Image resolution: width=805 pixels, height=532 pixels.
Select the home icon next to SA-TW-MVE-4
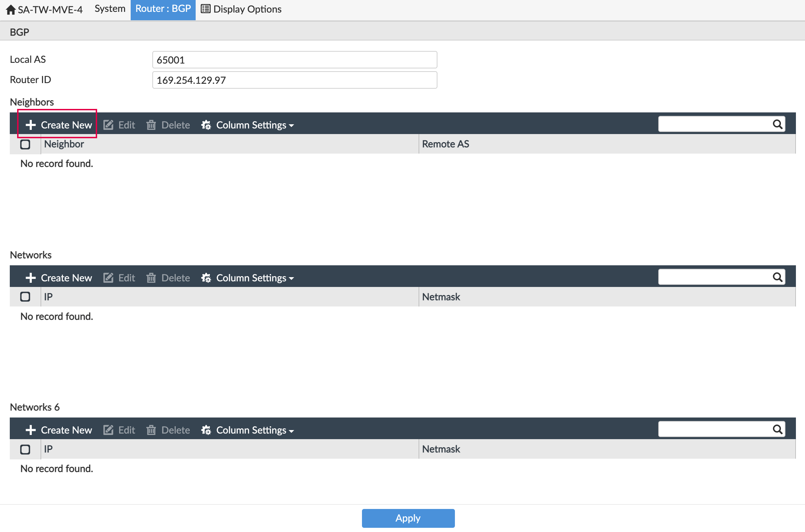tap(11, 9)
